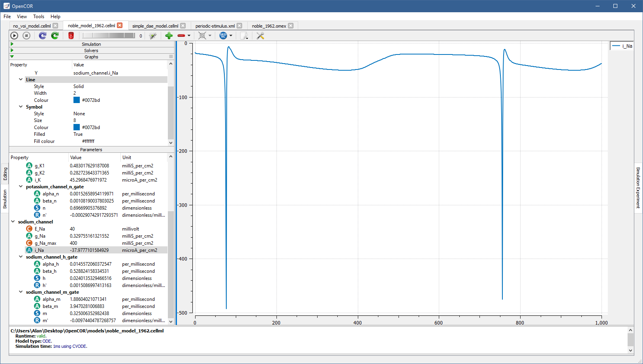Screen dimensions: 643x364
Task: Click the green reset all parameters icon
Action: coord(55,36)
